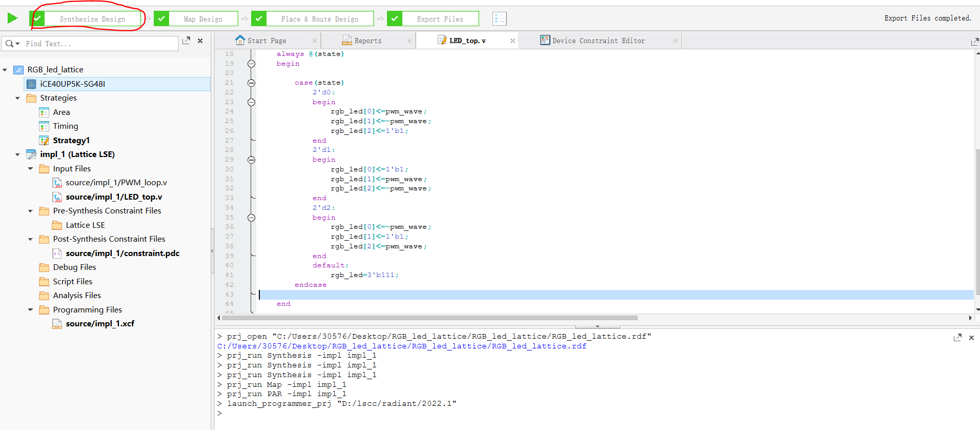Open source/impl_1/LED_top.v in tree
The image size is (980, 430).
pyautogui.click(x=114, y=197)
